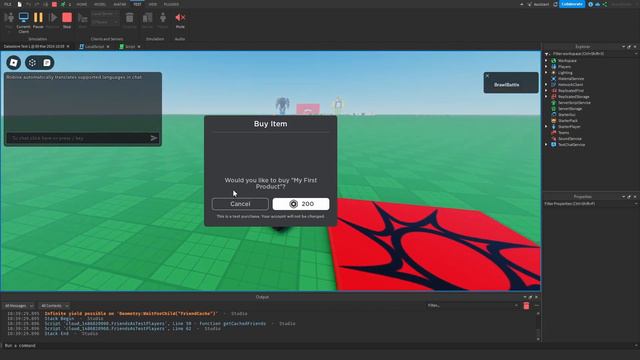Switch to the VIEW ribbon tab
The width and height of the screenshot is (640, 360).
[x=153, y=4]
